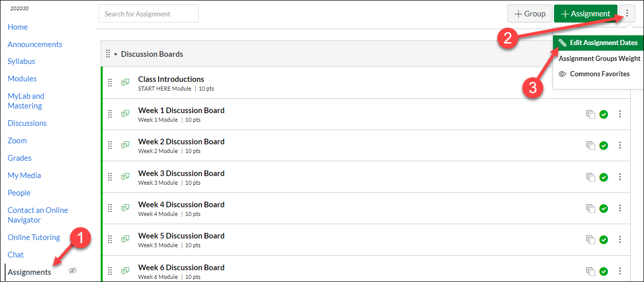Open the page-level three-dot settings menu
This screenshot has height=282, width=644.
[x=627, y=14]
